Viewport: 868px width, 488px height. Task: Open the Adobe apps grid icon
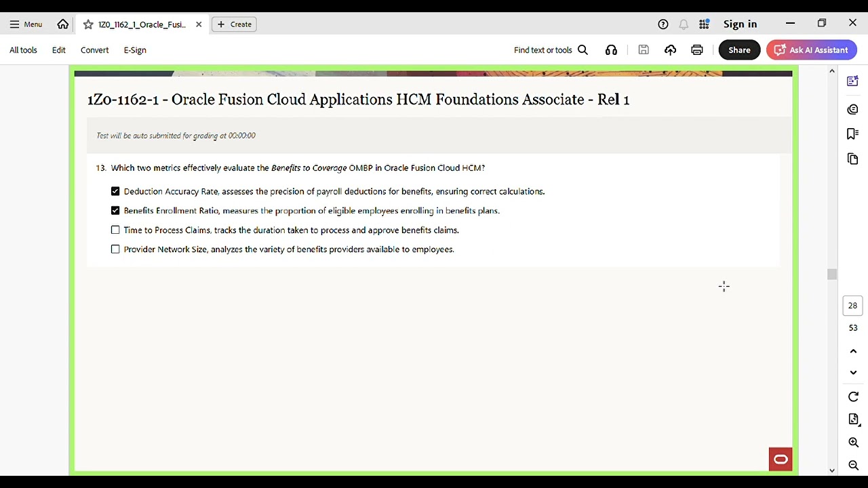705,24
